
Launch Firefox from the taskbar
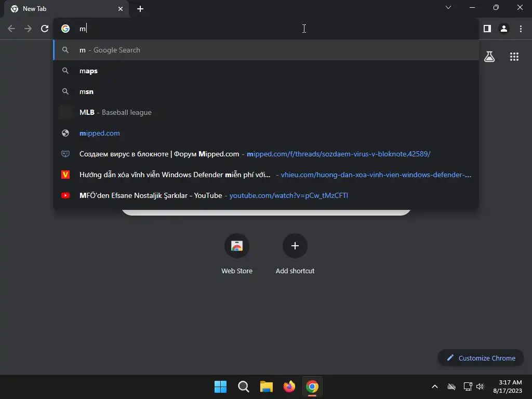pyautogui.click(x=289, y=387)
